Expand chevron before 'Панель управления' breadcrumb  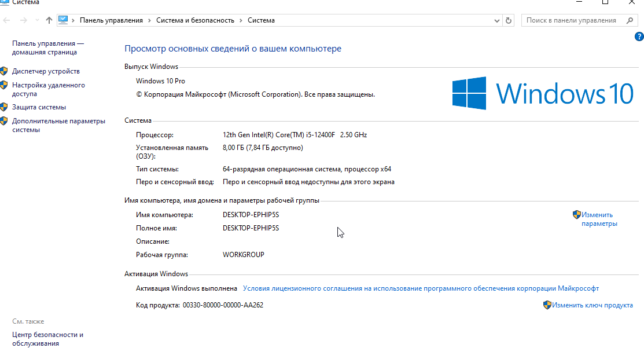(x=73, y=20)
